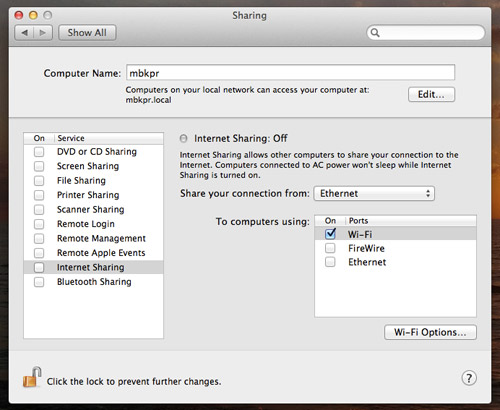Select the FireWire row in Ports list
This screenshot has height=410, width=500.
[395, 248]
